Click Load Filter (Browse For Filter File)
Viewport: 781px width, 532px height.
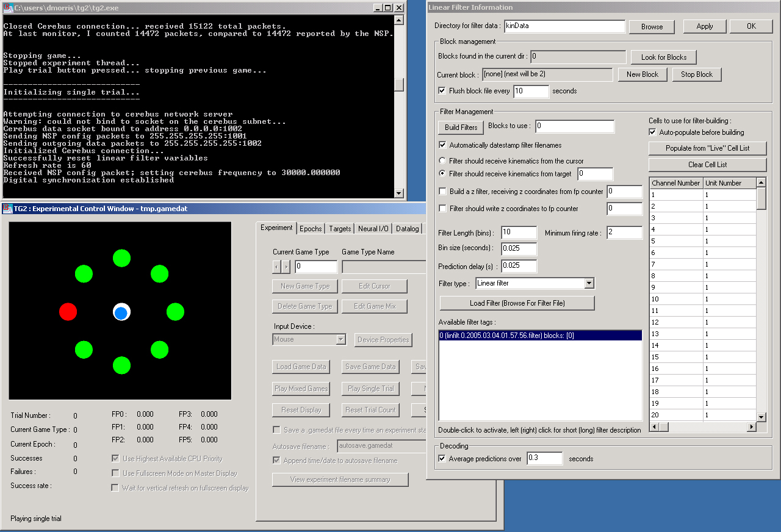517,303
